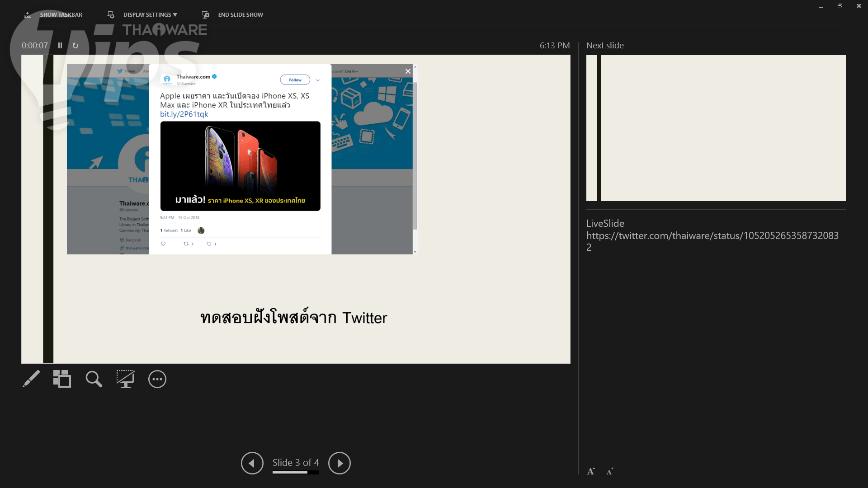This screenshot has width=868, height=488.
Task: Make the notes text smaller
Action: click(x=610, y=471)
